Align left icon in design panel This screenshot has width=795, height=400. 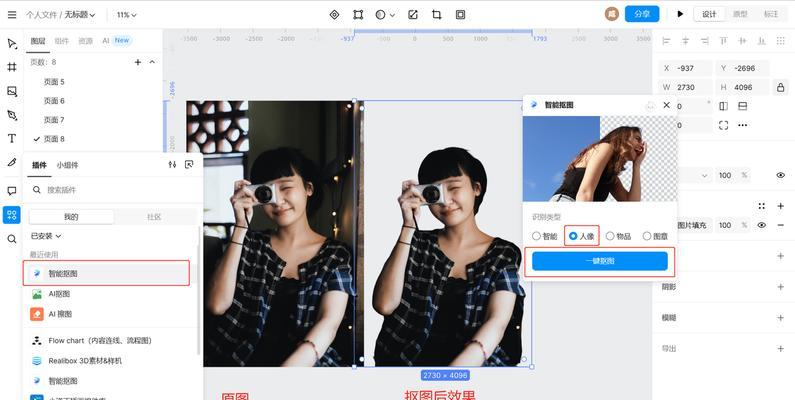tap(666, 41)
